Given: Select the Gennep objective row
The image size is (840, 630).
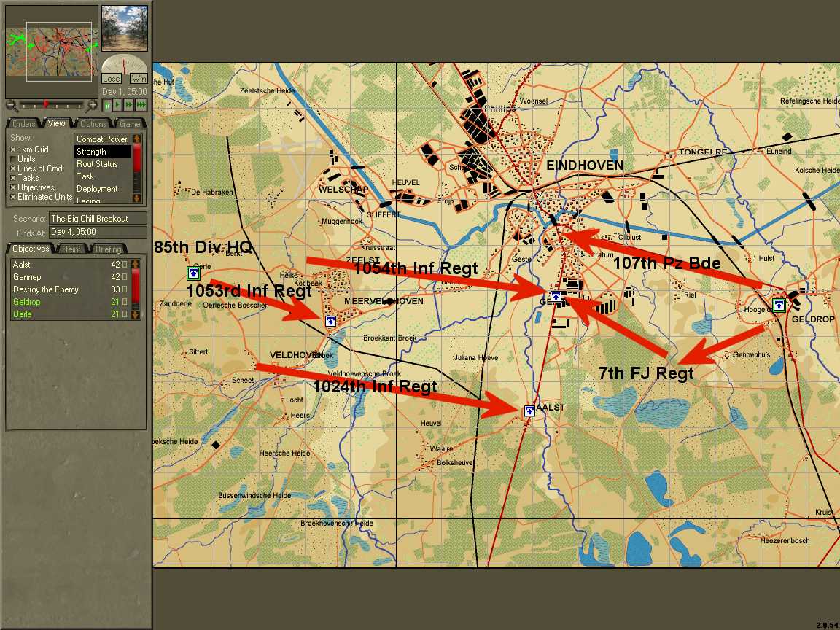Looking at the screenshot, I should 70,277.
